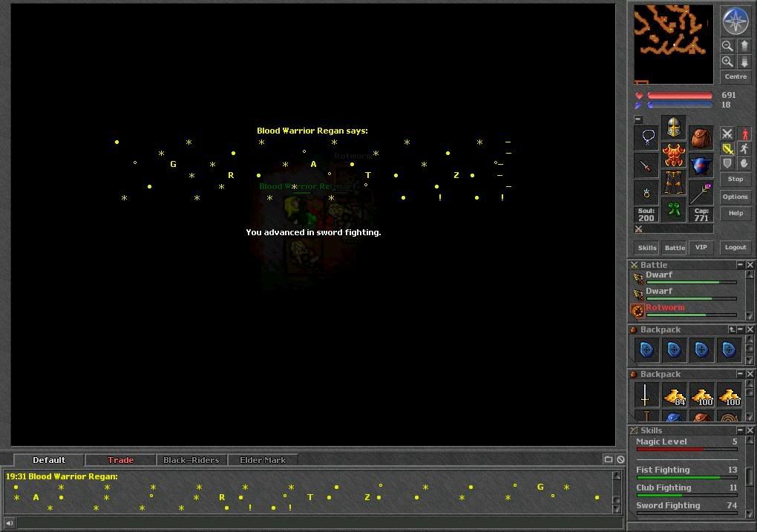Minimize the Skills panel
This screenshot has width=757, height=532.
click(x=741, y=430)
